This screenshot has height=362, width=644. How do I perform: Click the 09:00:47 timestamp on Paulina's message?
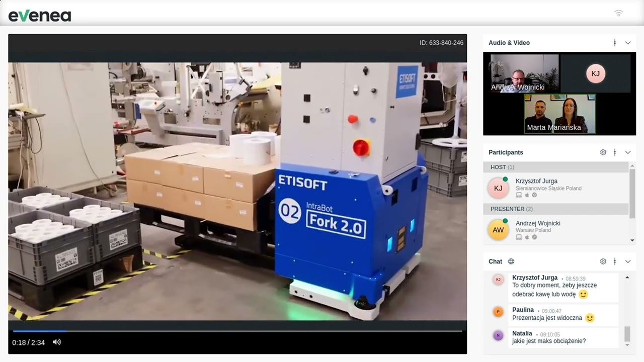[551, 311]
